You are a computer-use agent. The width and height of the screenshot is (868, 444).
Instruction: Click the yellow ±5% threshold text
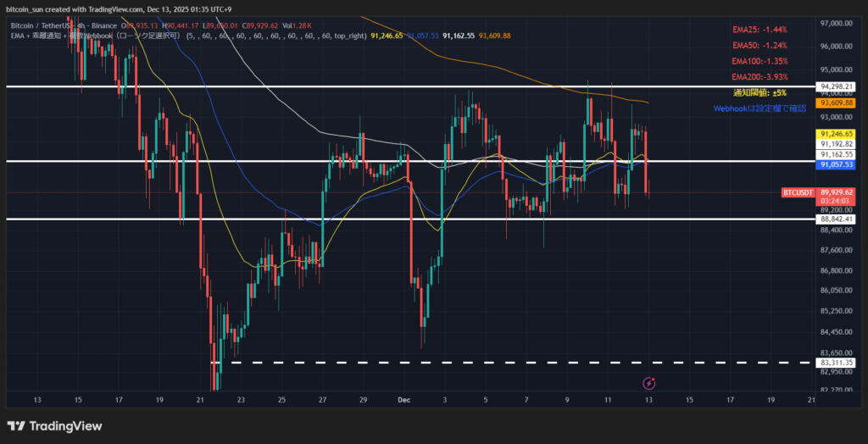pos(760,92)
